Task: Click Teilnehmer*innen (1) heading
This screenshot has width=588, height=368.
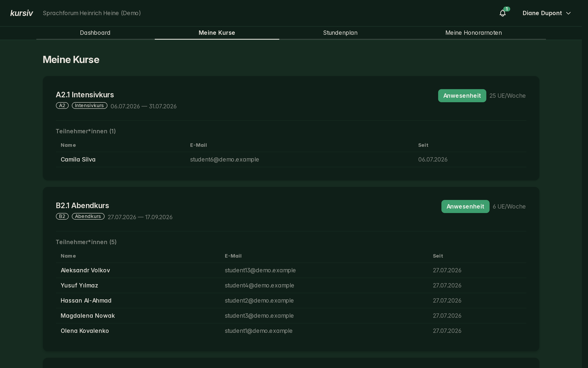Action: [86, 131]
